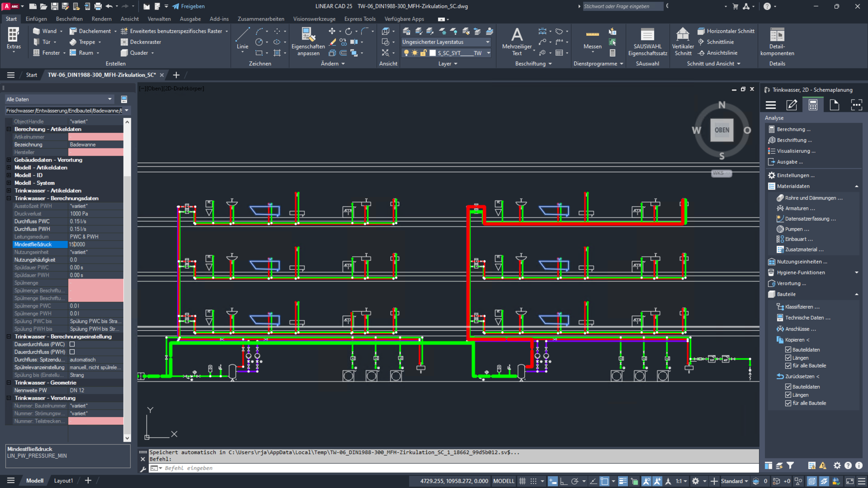Screen dimensions: 868x488
Task: Collapse the Bauteile group
Action: [856, 294]
